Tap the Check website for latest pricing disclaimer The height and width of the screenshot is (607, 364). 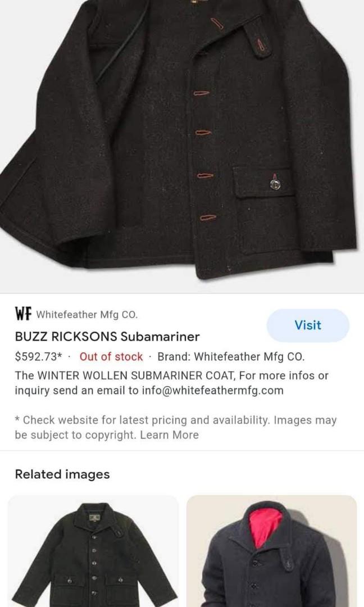[x=176, y=427]
